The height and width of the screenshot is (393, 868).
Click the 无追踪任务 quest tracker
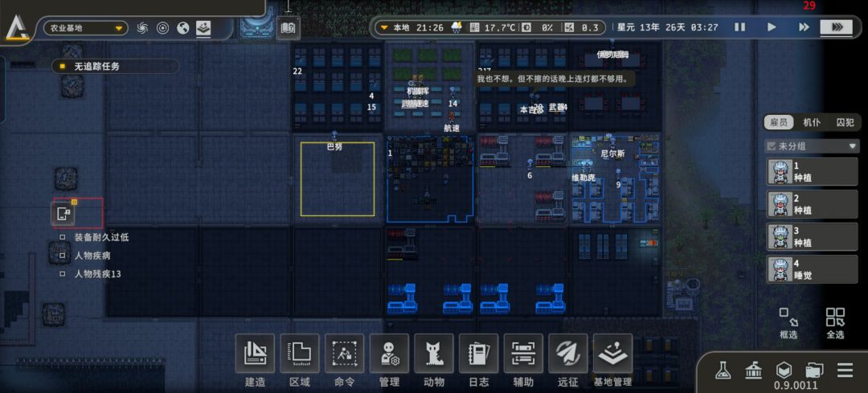pyautogui.click(x=116, y=67)
